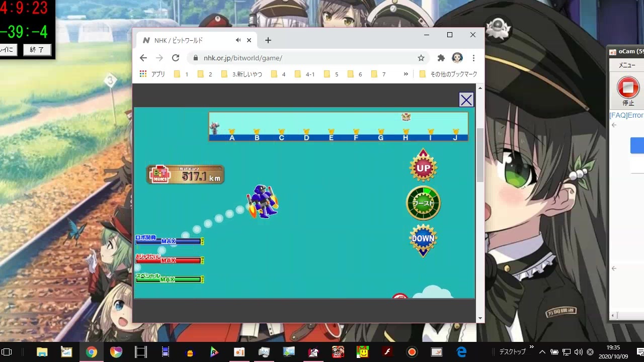Open bookmark folder 5
The image size is (644, 362).
[332, 74]
